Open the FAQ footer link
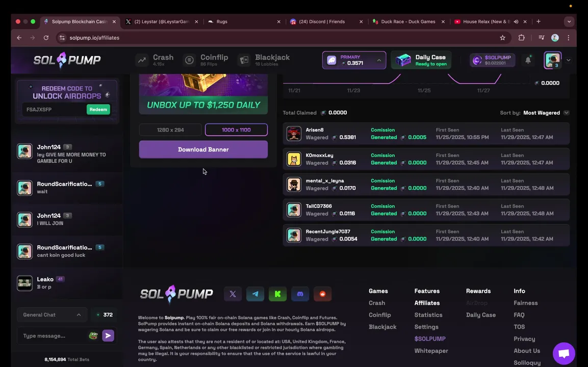Screen dimensions: 588x367 519,315
